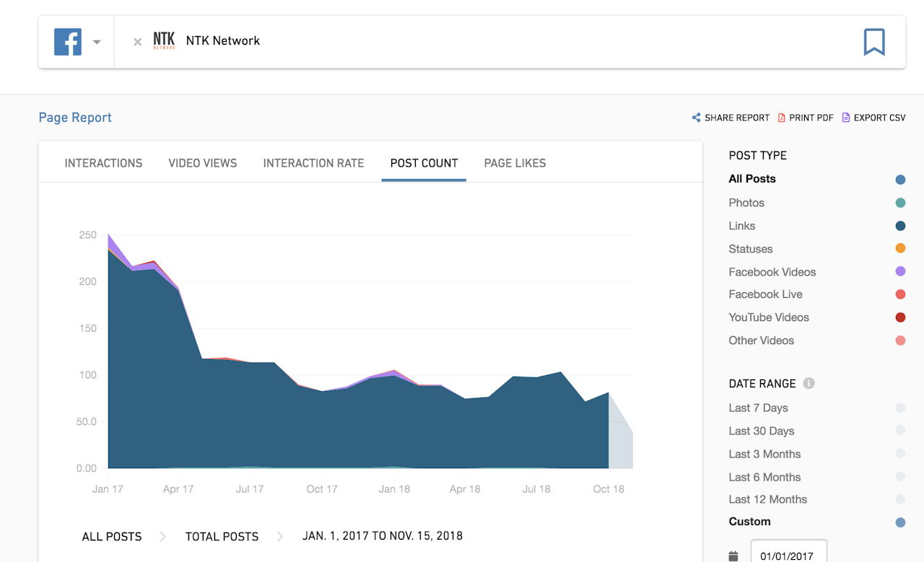This screenshot has width=924, height=562.
Task: Click the bookmark icon to save report
Action: click(x=874, y=42)
